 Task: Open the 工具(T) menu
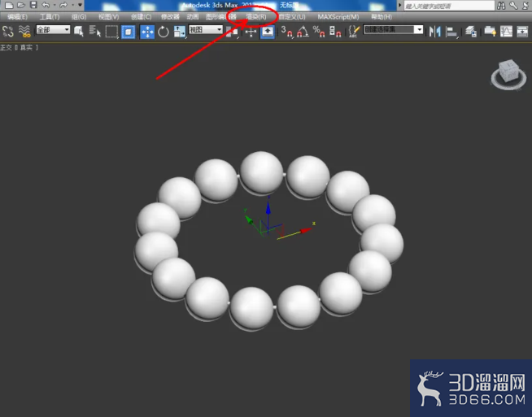pos(50,16)
